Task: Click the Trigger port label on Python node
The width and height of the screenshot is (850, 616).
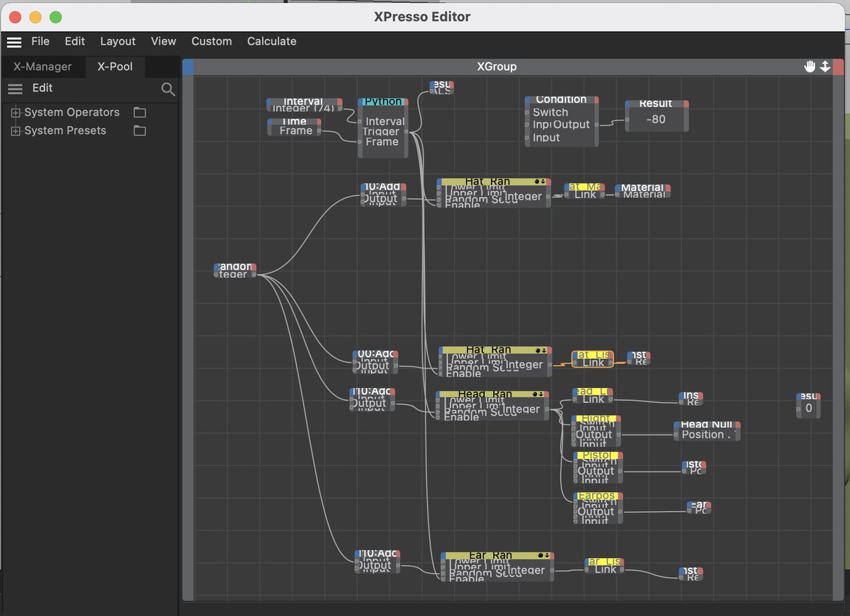Action: (382, 132)
